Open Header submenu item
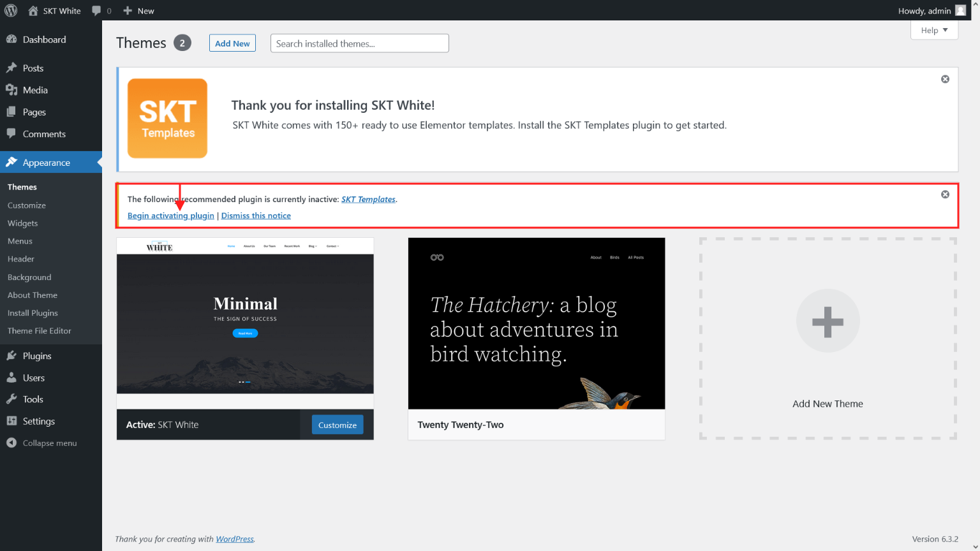The height and width of the screenshot is (551, 980). coord(21,259)
